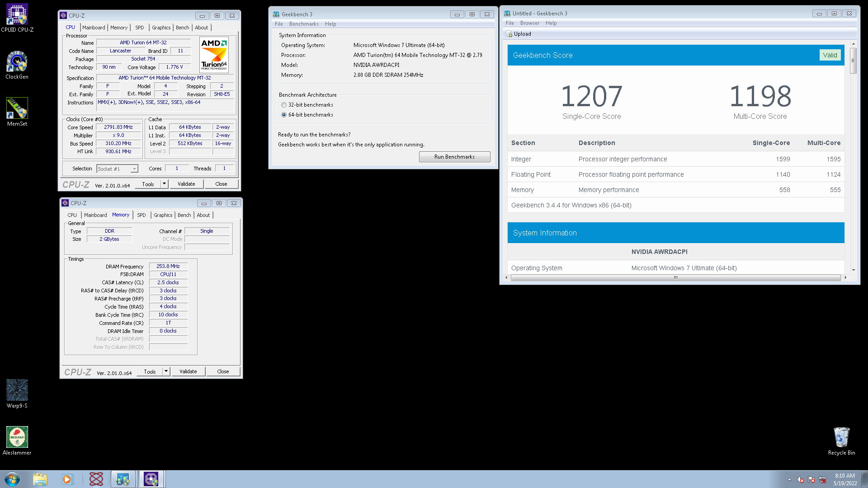This screenshot has width=868, height=488.
Task: Click the HT Link value 930.61 MHz
Action: point(118,152)
